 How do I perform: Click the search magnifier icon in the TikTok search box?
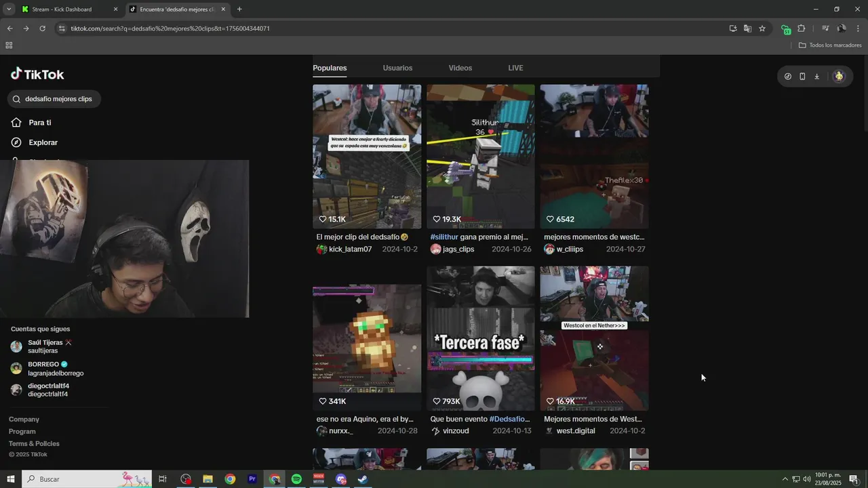[x=17, y=99]
